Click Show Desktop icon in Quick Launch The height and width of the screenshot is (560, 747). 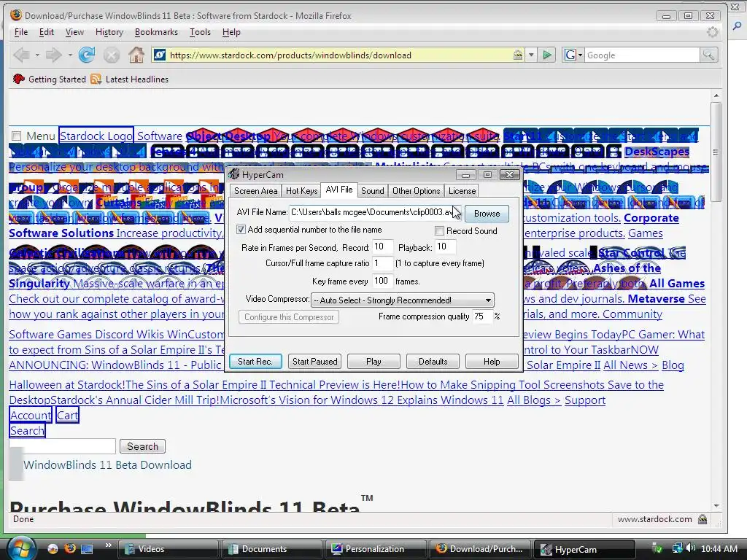(87, 548)
